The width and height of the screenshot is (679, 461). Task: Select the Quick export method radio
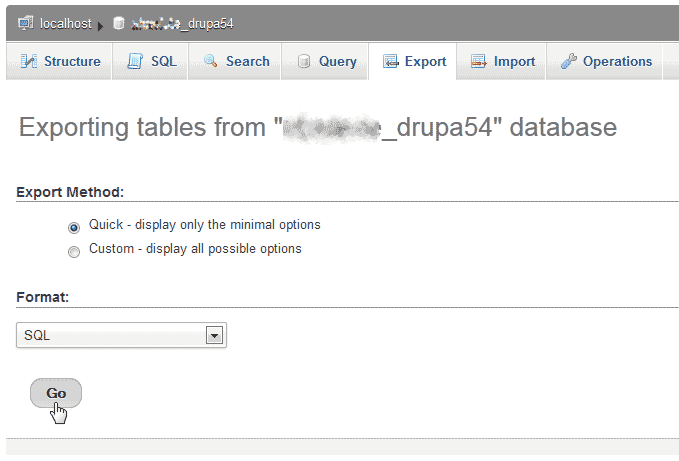pyautogui.click(x=74, y=226)
